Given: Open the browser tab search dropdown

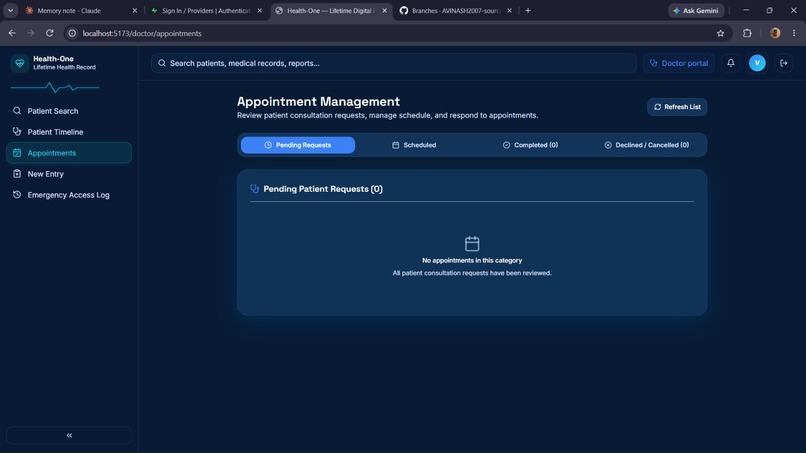Looking at the screenshot, I should click(x=10, y=11).
